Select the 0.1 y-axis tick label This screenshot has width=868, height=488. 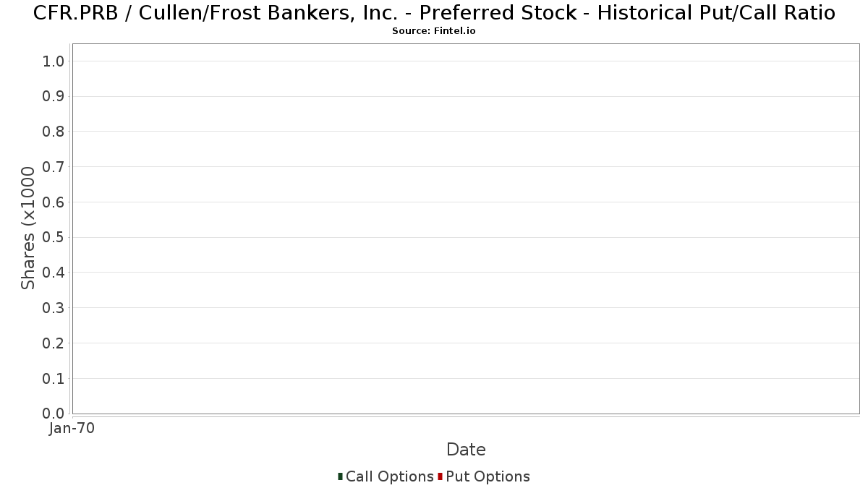pos(54,379)
